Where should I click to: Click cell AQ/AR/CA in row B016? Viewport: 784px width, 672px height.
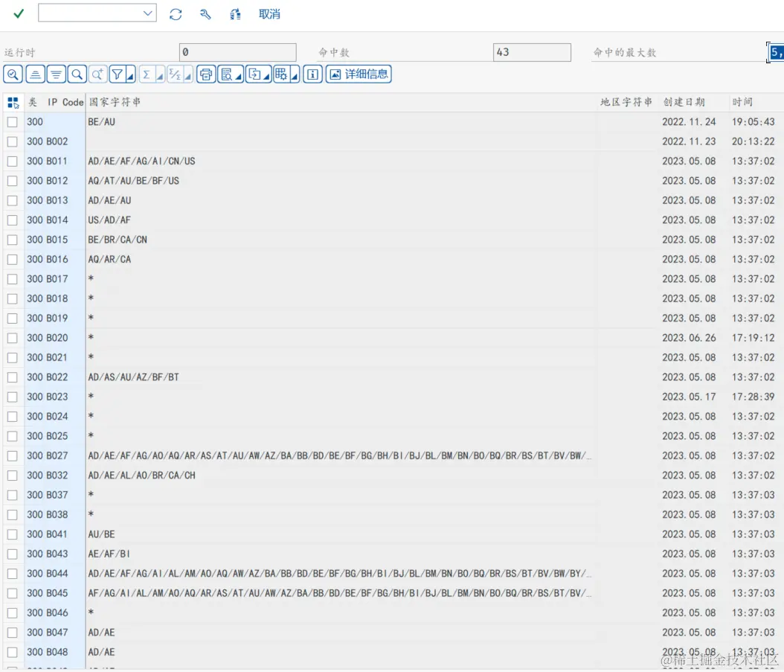(x=109, y=259)
